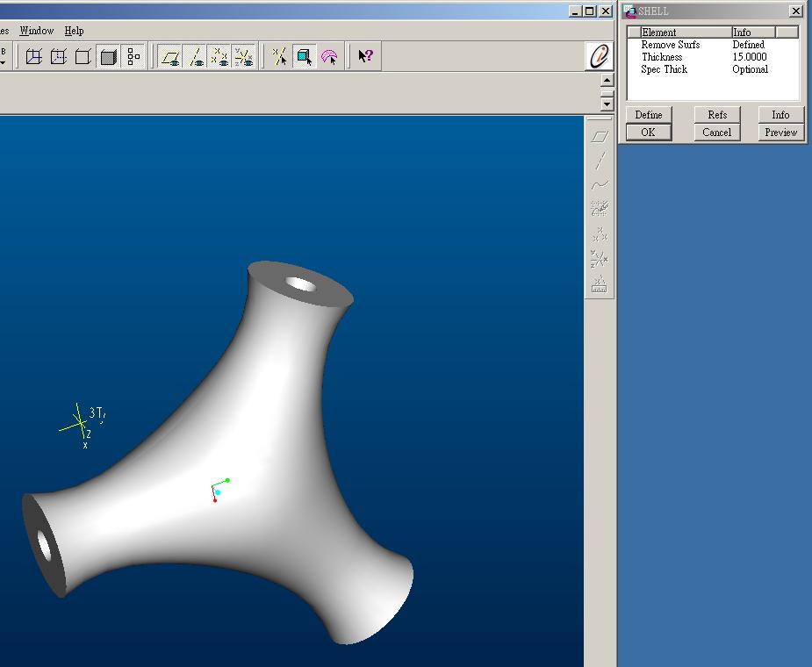Click the datum point creation tool

coord(600,234)
